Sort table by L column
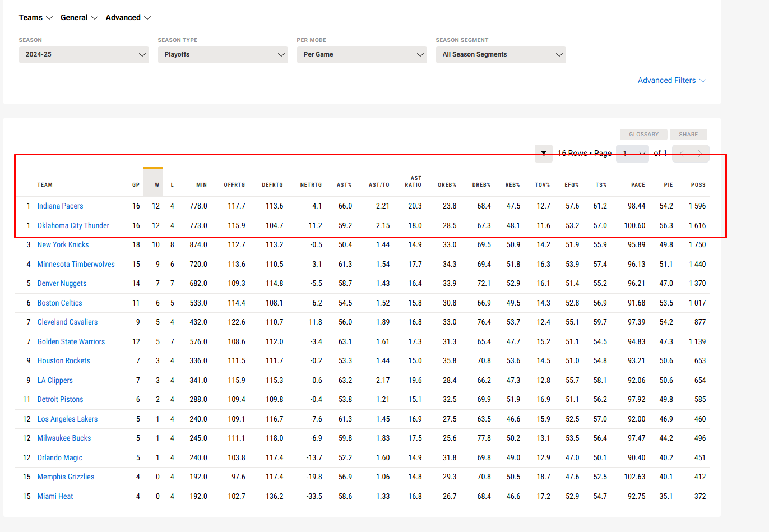The image size is (769, 532). (x=172, y=185)
